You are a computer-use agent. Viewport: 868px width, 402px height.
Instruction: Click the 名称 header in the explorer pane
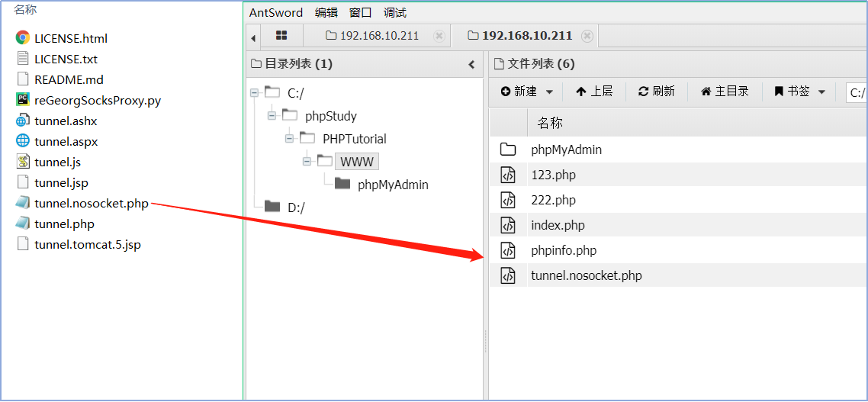pos(25,9)
